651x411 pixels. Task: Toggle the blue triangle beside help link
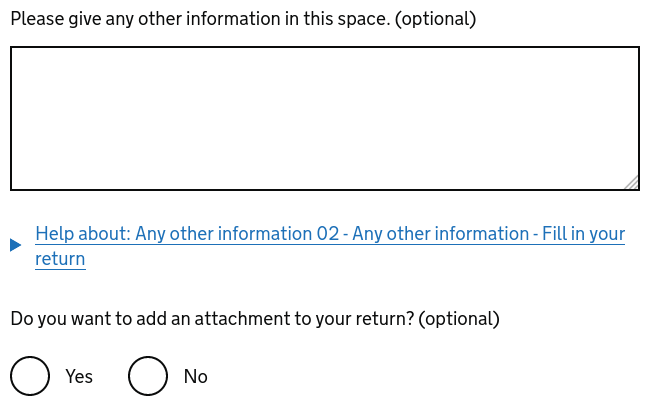(16, 245)
